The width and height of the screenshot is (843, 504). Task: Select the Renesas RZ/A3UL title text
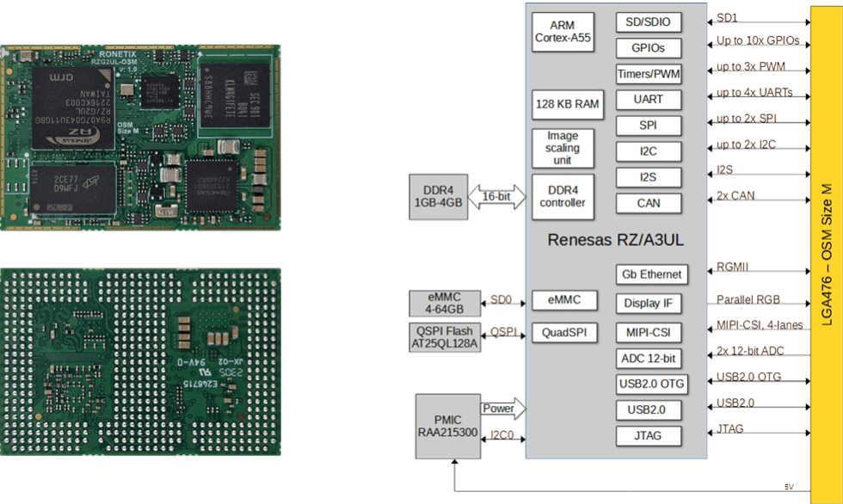point(616,240)
